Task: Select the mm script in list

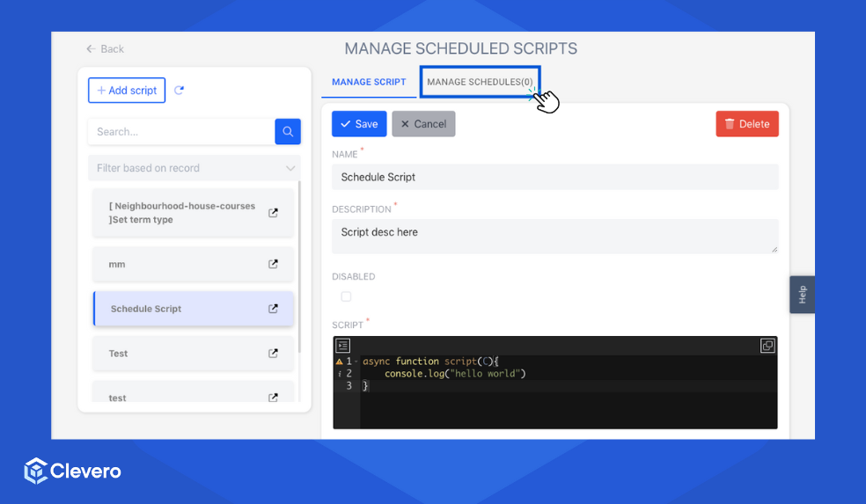Action: 194,264
